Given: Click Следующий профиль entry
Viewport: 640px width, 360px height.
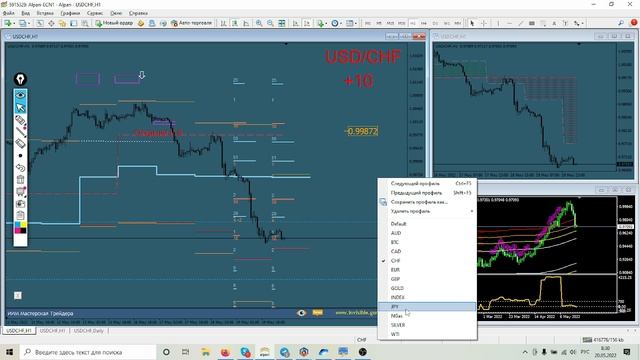Looking at the screenshot, I should 427,184.
